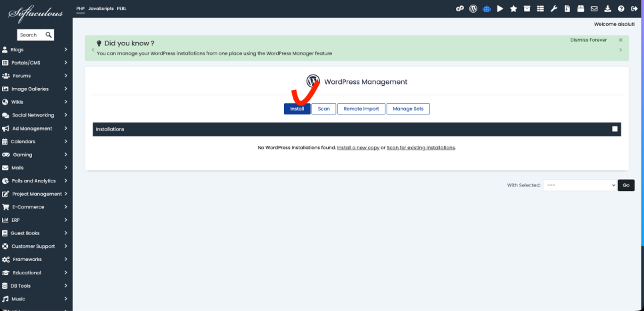This screenshot has width=644, height=311.
Task: Click the Remote Import button
Action: [x=361, y=109]
